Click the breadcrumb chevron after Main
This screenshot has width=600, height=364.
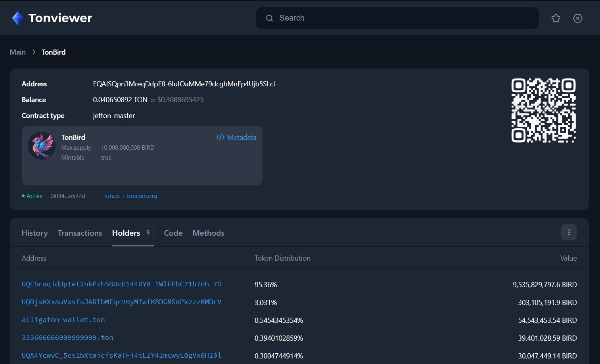[x=34, y=52]
